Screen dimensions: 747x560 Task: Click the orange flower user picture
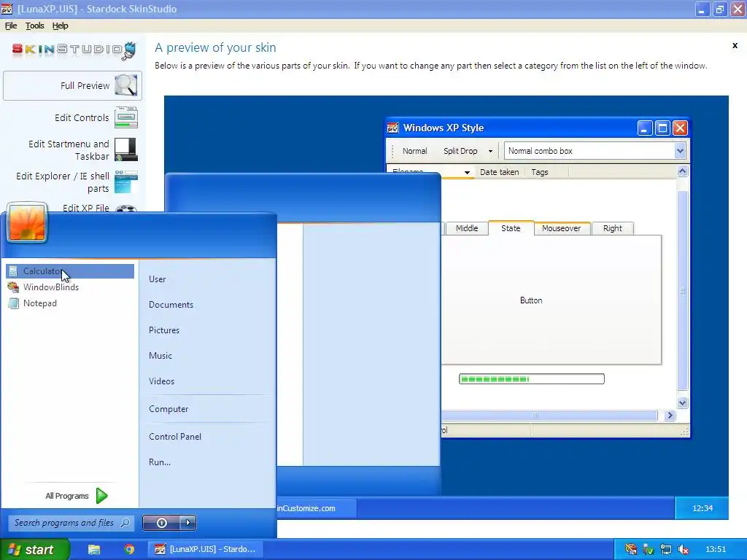pyautogui.click(x=27, y=222)
